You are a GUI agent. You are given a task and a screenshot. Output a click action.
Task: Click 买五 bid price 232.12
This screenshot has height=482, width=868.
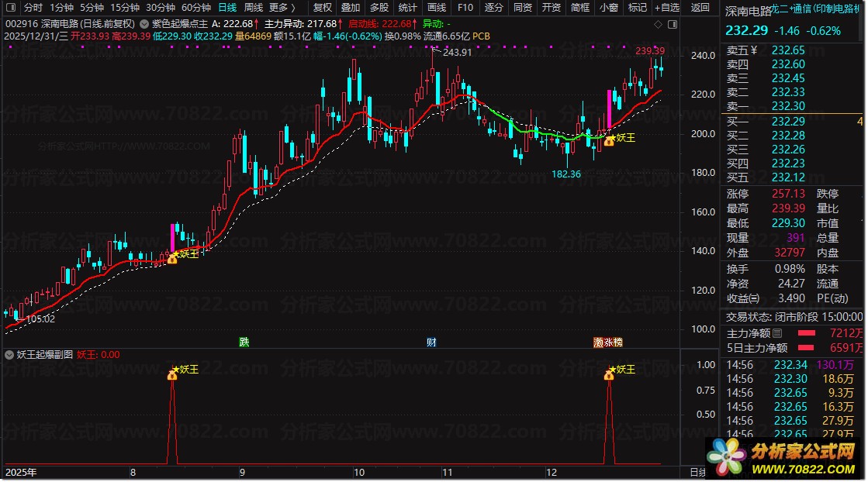[x=788, y=177]
